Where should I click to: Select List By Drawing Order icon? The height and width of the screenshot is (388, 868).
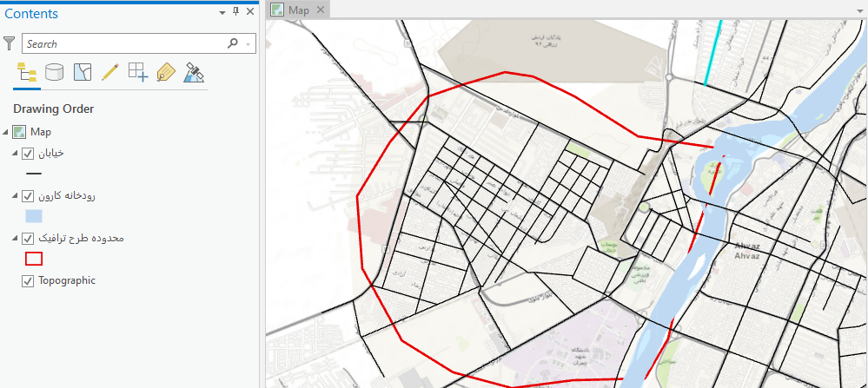(27, 73)
